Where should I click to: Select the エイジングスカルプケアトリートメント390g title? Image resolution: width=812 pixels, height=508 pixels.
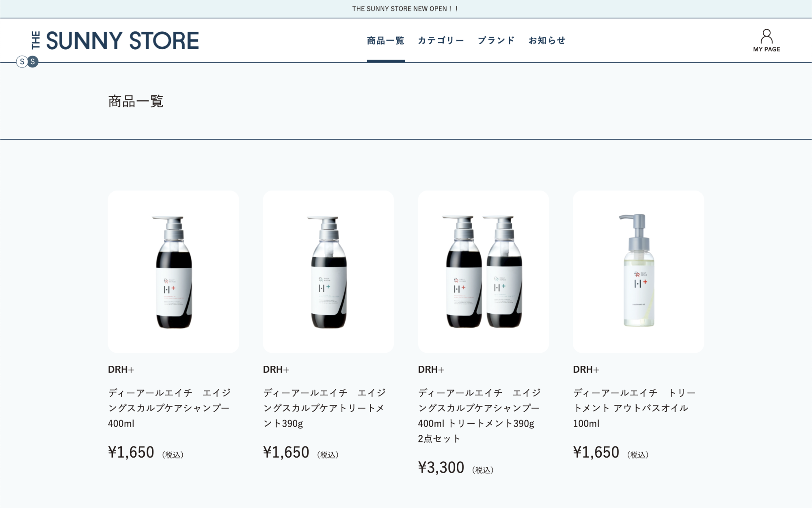pyautogui.click(x=324, y=408)
